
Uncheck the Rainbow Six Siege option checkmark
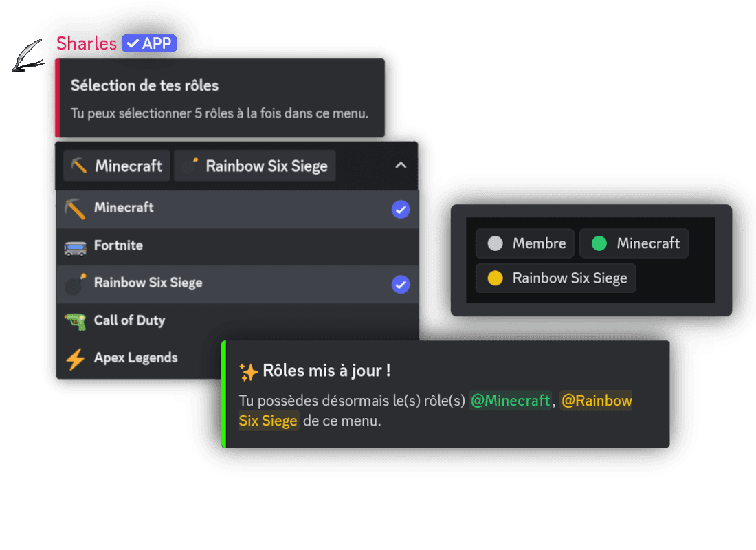click(401, 284)
